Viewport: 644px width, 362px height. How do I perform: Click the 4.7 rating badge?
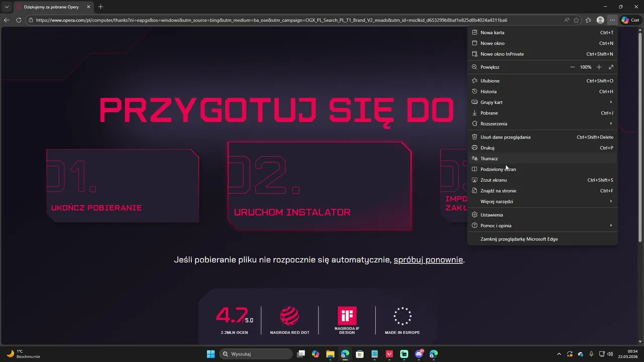pyautogui.click(x=234, y=320)
